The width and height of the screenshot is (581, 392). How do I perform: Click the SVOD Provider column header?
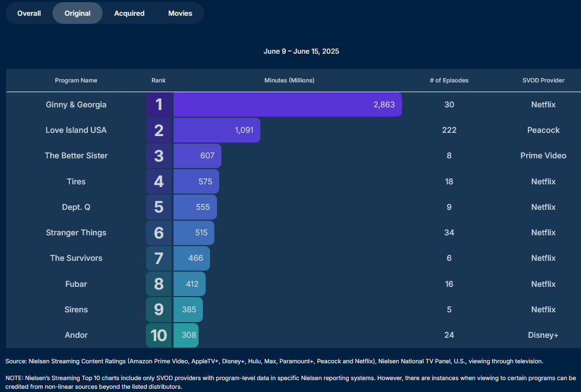pos(543,80)
